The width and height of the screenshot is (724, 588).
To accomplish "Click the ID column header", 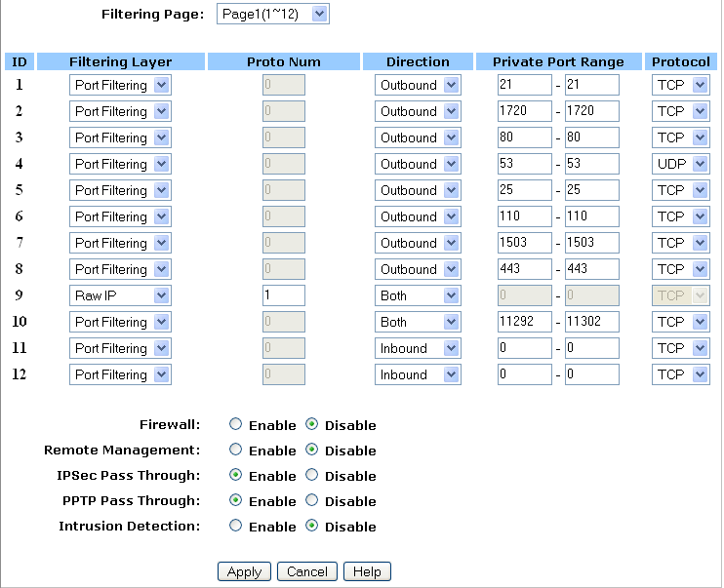I will pos(20,61).
